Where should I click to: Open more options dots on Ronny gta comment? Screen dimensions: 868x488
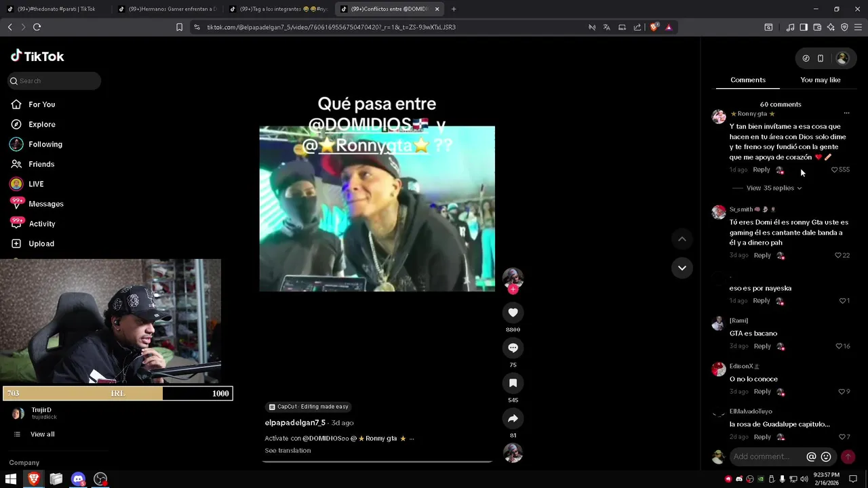[x=846, y=113]
